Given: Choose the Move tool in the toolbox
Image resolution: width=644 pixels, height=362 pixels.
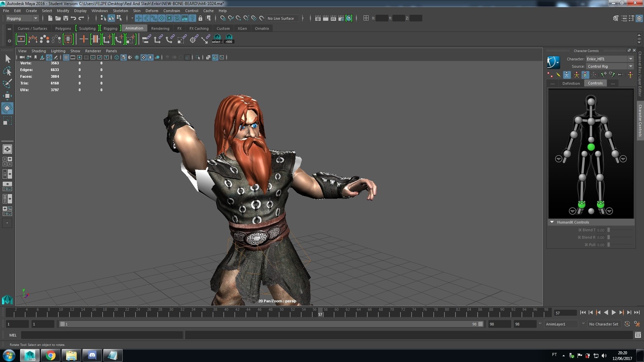Looking at the screenshot, I should point(7,96).
